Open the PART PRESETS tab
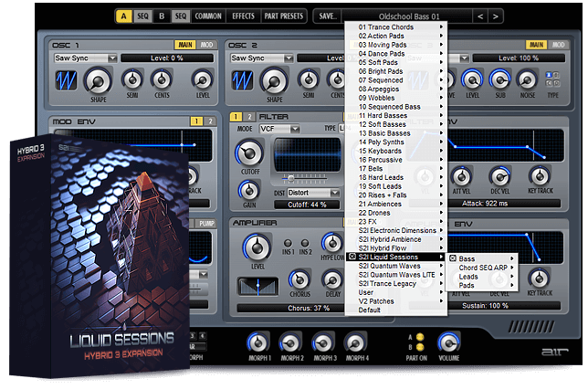 tap(283, 16)
